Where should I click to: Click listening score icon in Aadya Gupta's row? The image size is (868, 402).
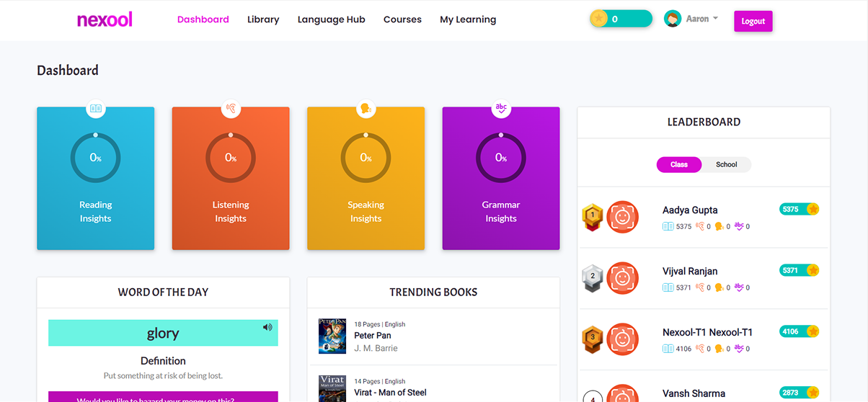click(x=699, y=226)
